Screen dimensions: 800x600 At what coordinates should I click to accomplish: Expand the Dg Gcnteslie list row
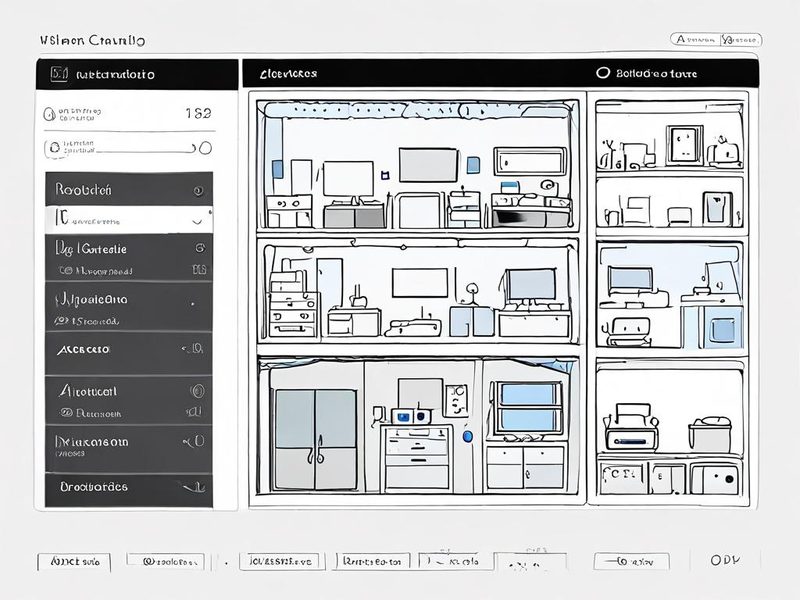click(x=129, y=258)
